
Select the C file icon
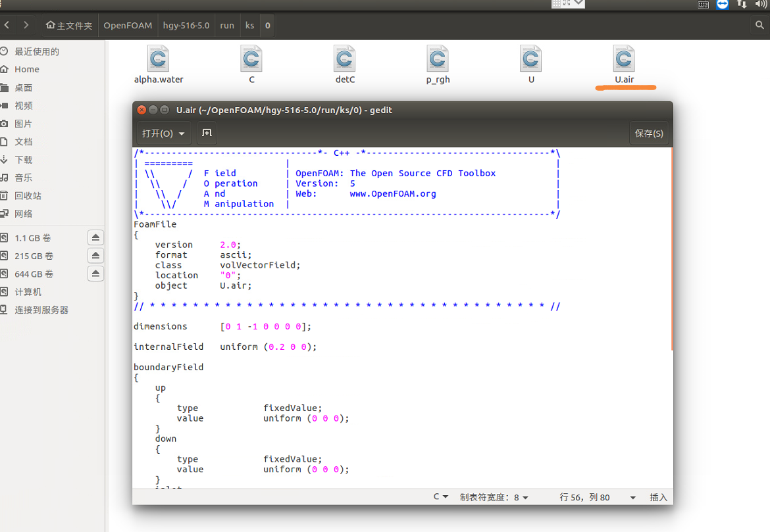251,59
